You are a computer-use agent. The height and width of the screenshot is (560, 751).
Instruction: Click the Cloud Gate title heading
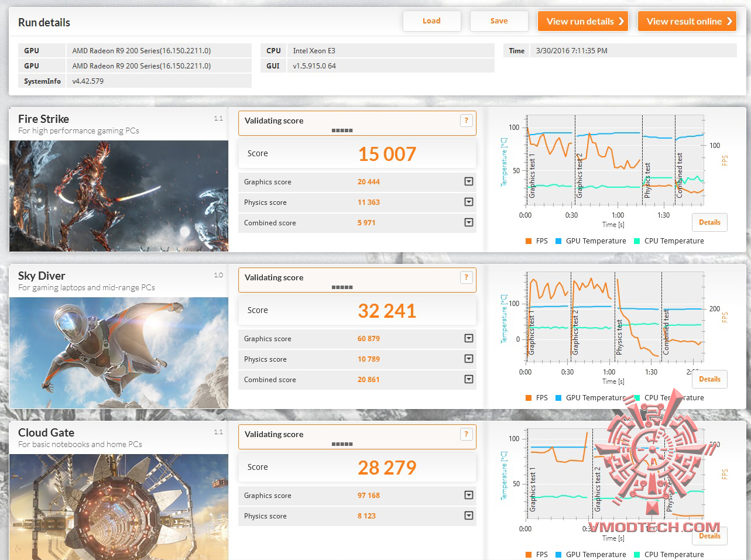(x=46, y=432)
